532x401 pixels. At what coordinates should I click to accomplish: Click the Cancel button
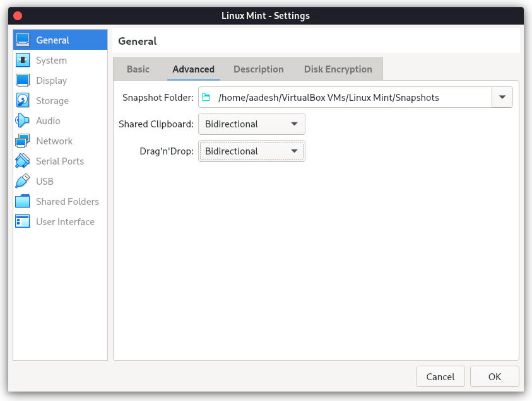coord(440,376)
